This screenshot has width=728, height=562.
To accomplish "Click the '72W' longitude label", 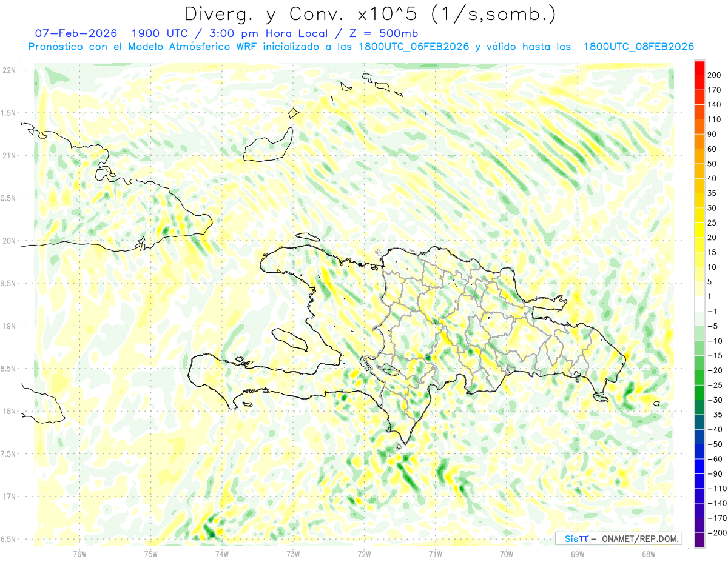I will (364, 554).
